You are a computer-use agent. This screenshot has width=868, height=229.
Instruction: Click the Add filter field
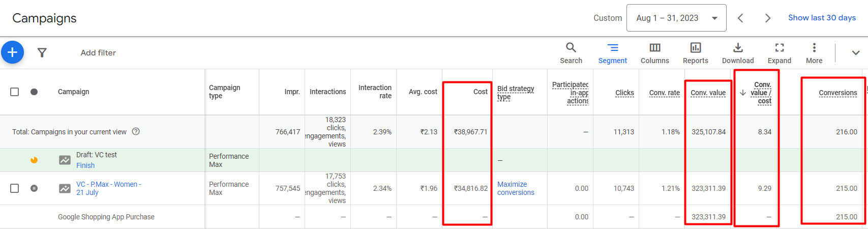(x=98, y=53)
